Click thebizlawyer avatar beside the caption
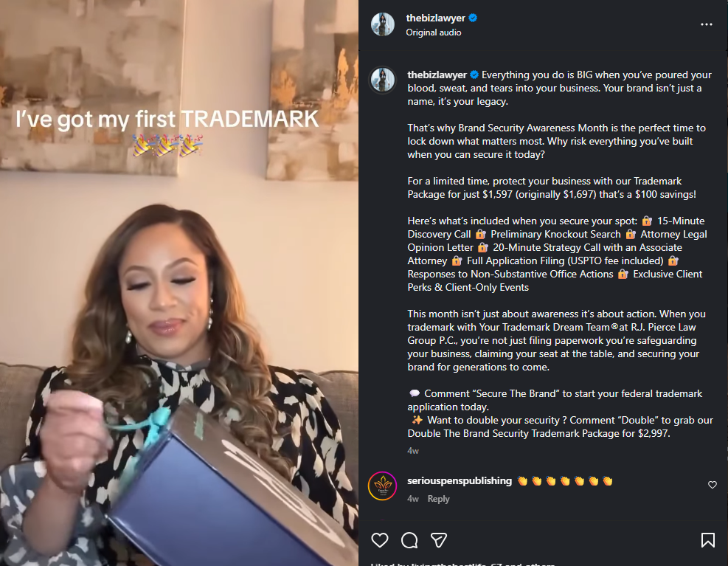The image size is (728, 566). [x=383, y=80]
